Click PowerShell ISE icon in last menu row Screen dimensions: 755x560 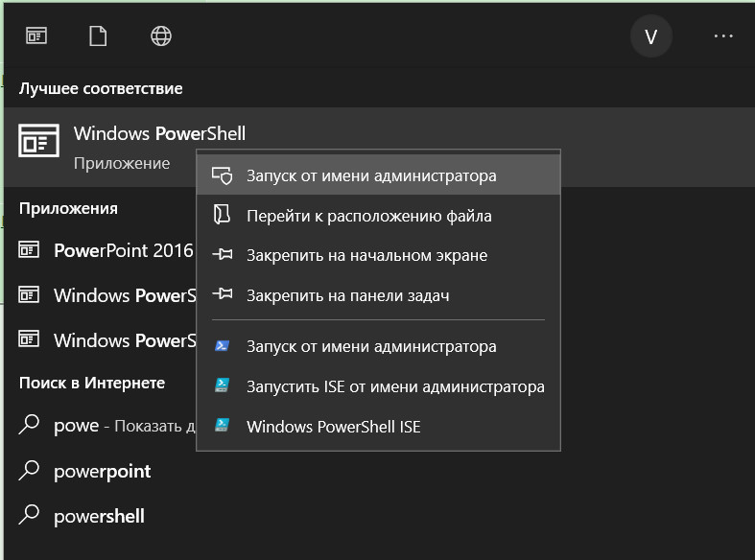(x=222, y=425)
